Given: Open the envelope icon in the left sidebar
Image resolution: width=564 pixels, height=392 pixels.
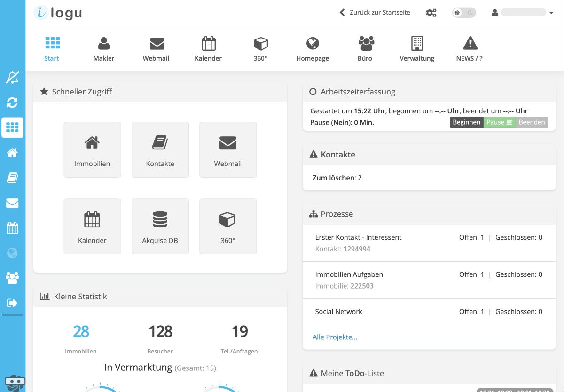Looking at the screenshot, I should point(12,203).
